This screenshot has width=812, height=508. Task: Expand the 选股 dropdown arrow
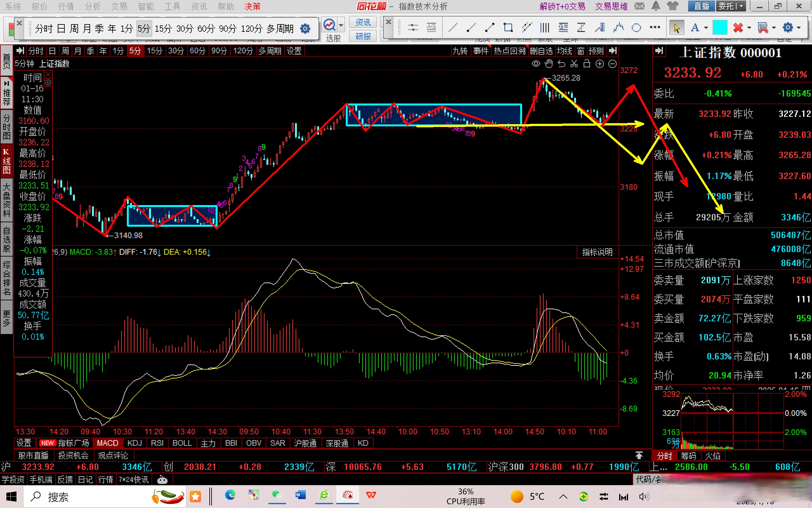pyautogui.click(x=341, y=25)
